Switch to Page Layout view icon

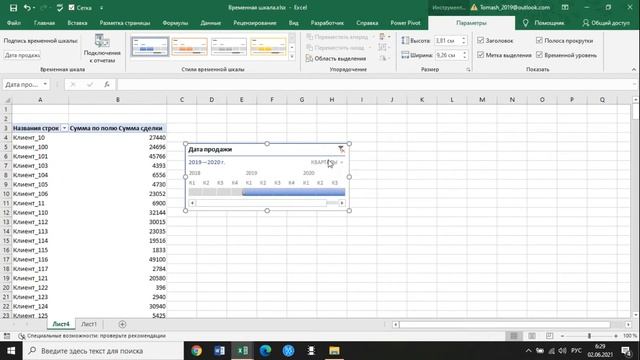click(531, 336)
